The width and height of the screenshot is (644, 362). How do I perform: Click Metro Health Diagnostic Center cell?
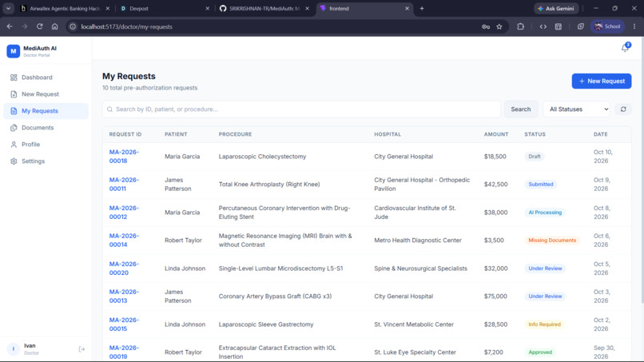418,241
